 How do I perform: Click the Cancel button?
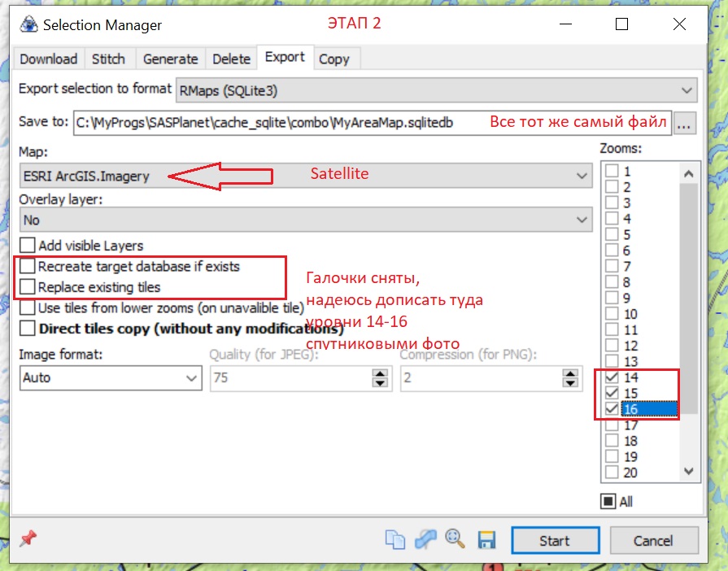[653, 541]
